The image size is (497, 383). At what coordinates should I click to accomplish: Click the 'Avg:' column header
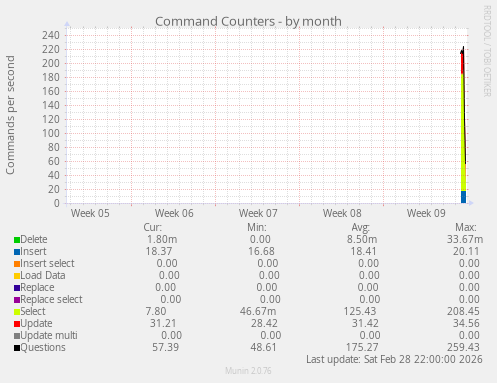(361, 227)
